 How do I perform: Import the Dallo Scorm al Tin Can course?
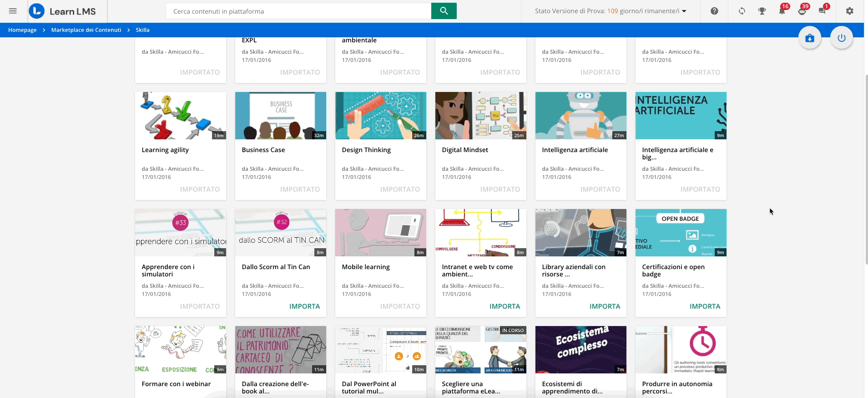coord(304,306)
